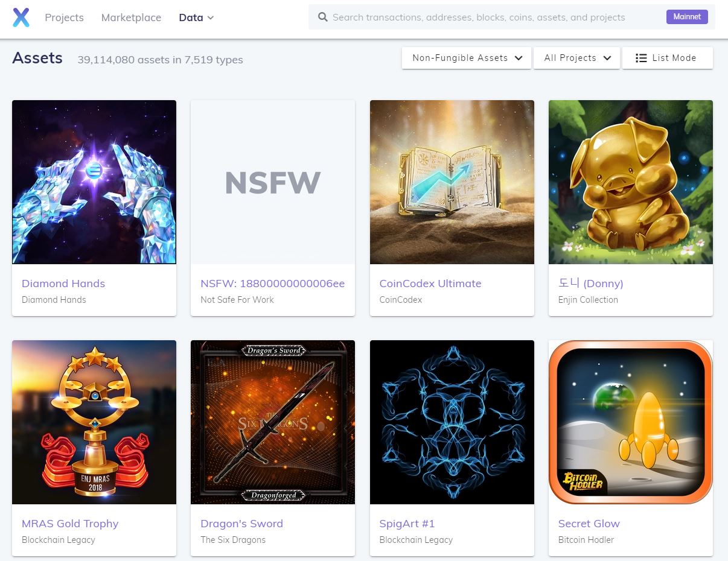Click the NSFW placeholder image

pyautogui.click(x=273, y=182)
